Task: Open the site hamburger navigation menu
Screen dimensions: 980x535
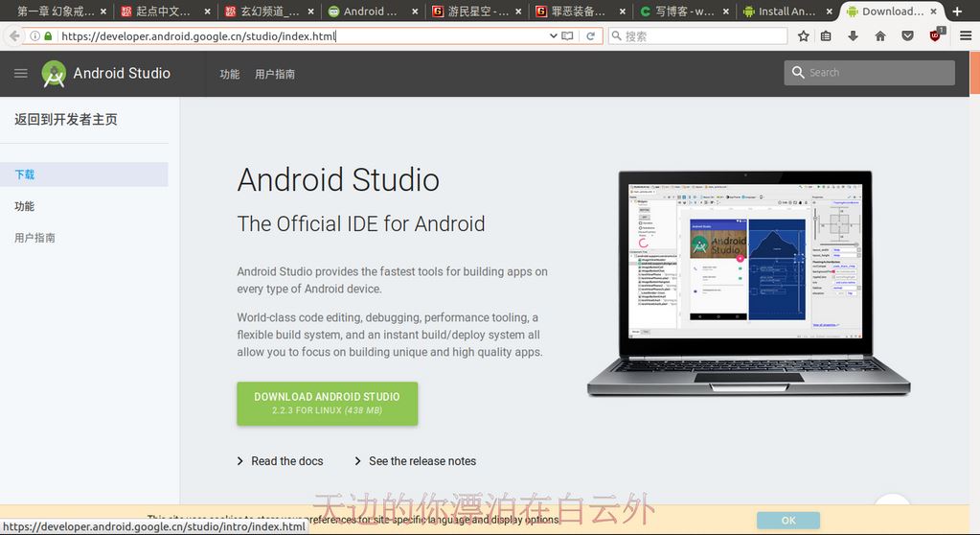Action: pyautogui.click(x=21, y=73)
